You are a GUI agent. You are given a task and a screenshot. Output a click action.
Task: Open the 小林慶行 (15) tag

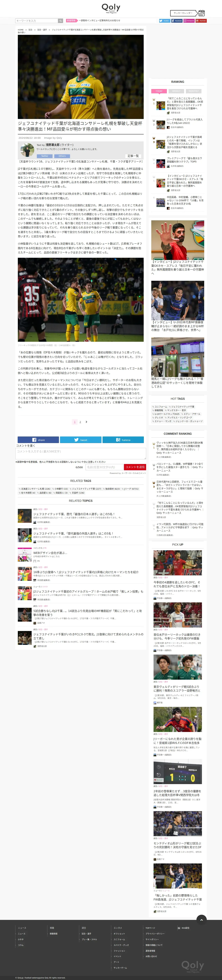60,489
